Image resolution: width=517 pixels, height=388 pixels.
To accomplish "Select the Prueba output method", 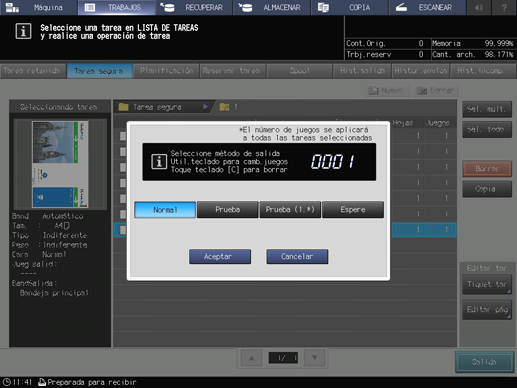I will tap(228, 210).
